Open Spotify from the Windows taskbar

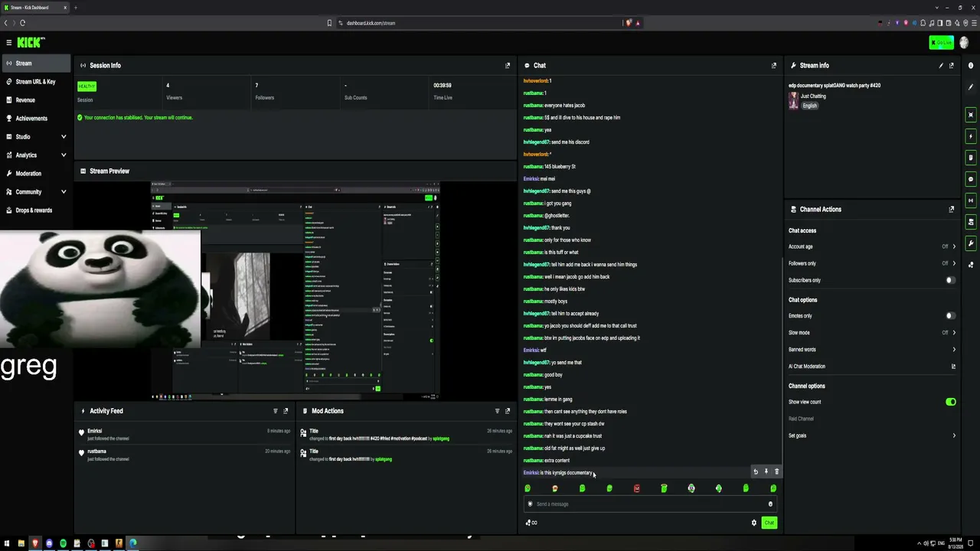click(x=63, y=543)
